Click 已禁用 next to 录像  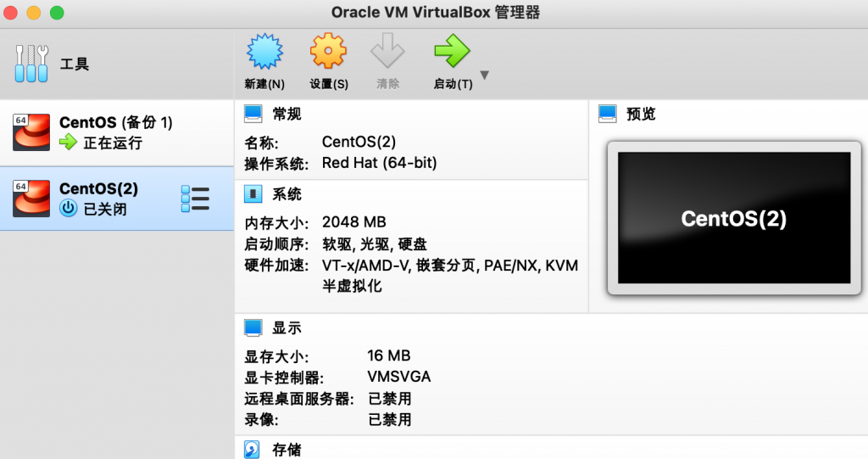tap(390, 420)
